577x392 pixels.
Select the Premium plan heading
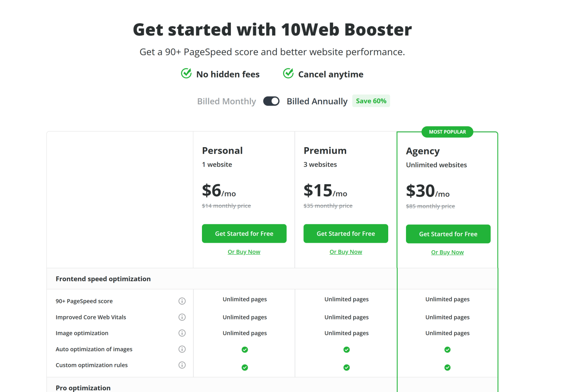point(325,150)
